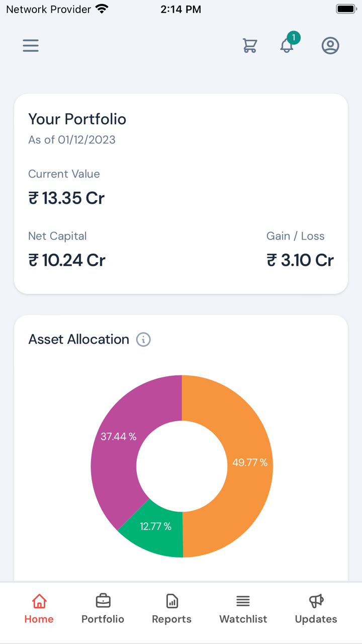Click the Asset Allocation info icon
Image resolution: width=362 pixels, height=644 pixels.
pyautogui.click(x=144, y=340)
